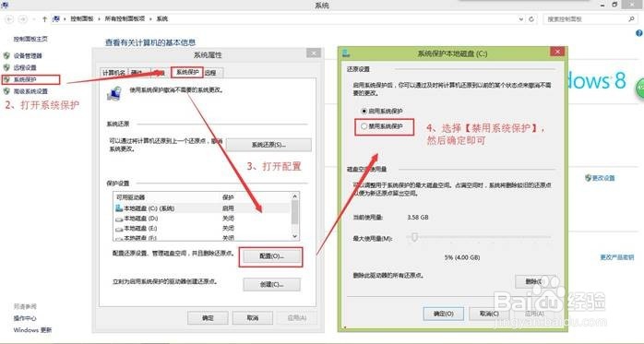The image size is (644, 344).
Task: Open 操作中心 under 另请参阅
Action: [25, 318]
